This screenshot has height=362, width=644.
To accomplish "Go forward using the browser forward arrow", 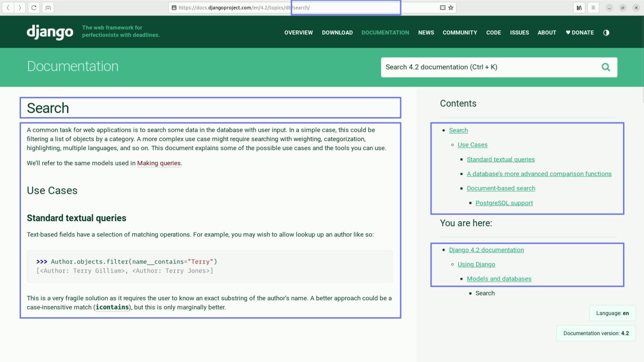I will pyautogui.click(x=20, y=8).
